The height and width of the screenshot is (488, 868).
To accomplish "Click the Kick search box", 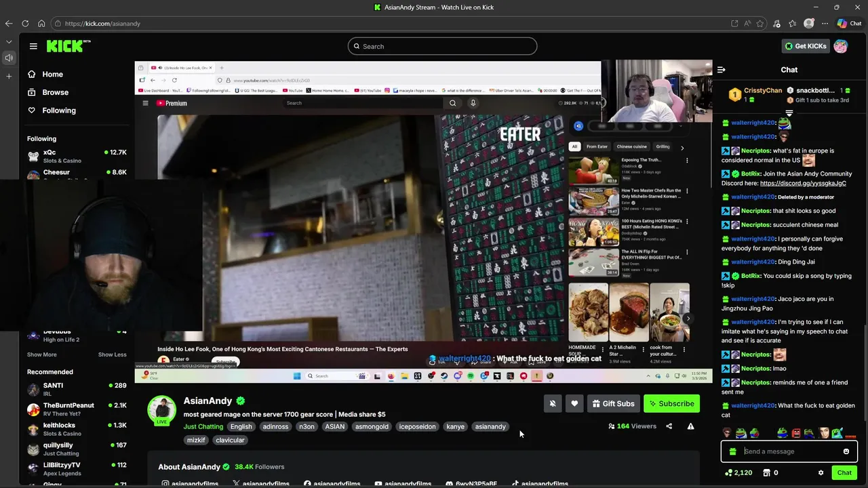I will point(442,46).
